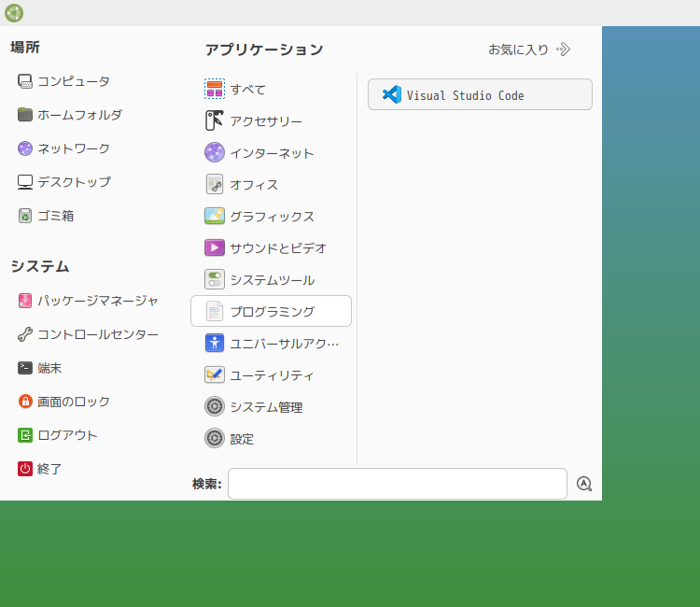Select the オフィス category

pos(271,185)
